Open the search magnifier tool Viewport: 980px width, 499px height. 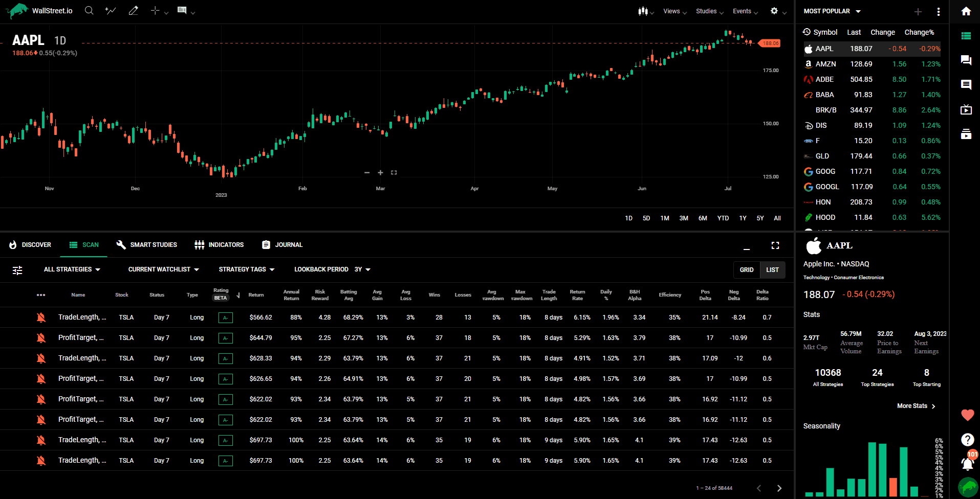coord(89,11)
